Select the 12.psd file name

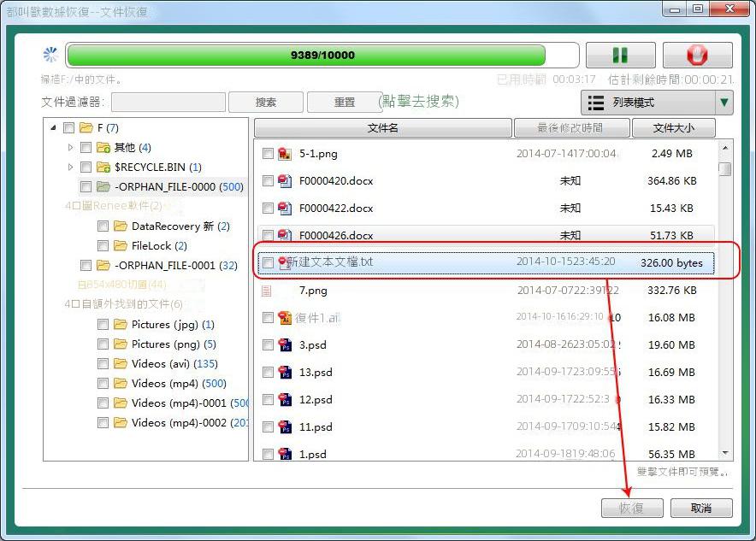316,400
